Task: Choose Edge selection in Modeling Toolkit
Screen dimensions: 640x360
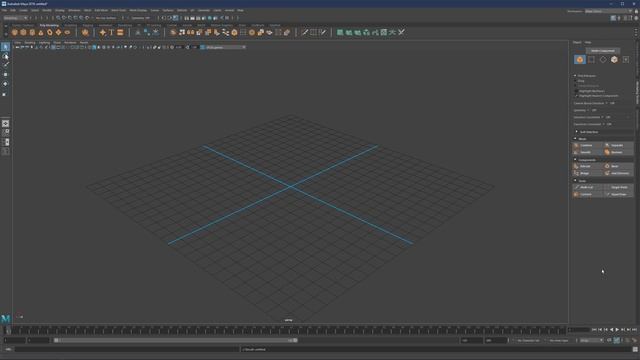Action: [603, 60]
